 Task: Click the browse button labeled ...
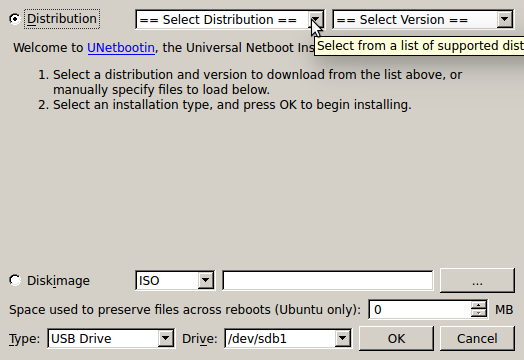(477, 280)
